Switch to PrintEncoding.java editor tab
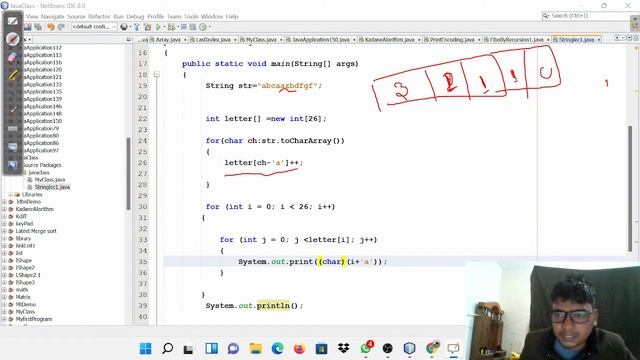640x360 pixels. 451,40
